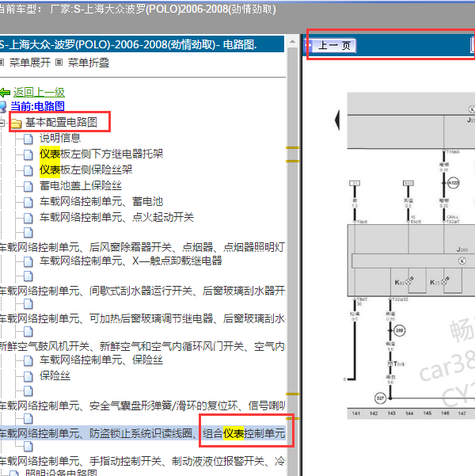Open 车载网络控制单元、X—触点卸载继电器 item
475x476 pixels.
pos(131,261)
